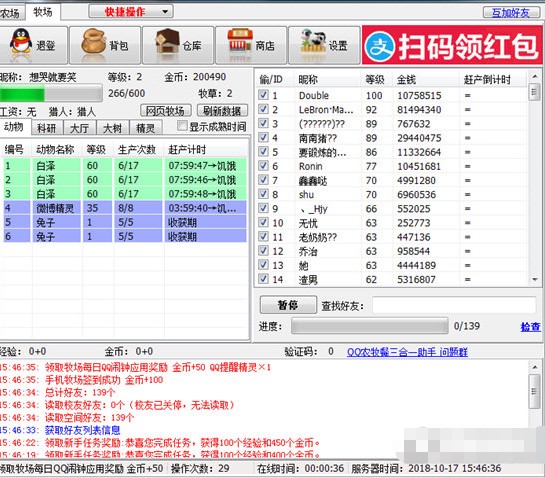The width and height of the screenshot is (545, 478).
Task: Open the shop storefront icon
Action: pyautogui.click(x=239, y=41)
